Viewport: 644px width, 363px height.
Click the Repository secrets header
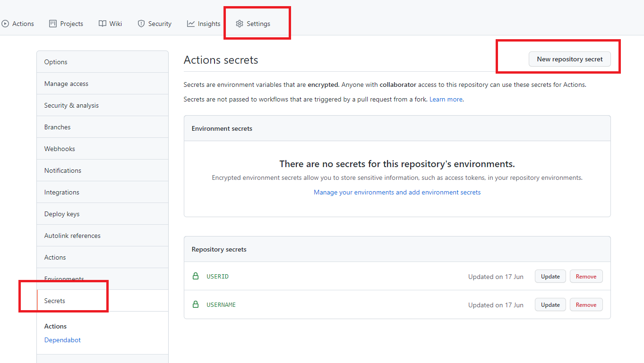coord(219,249)
